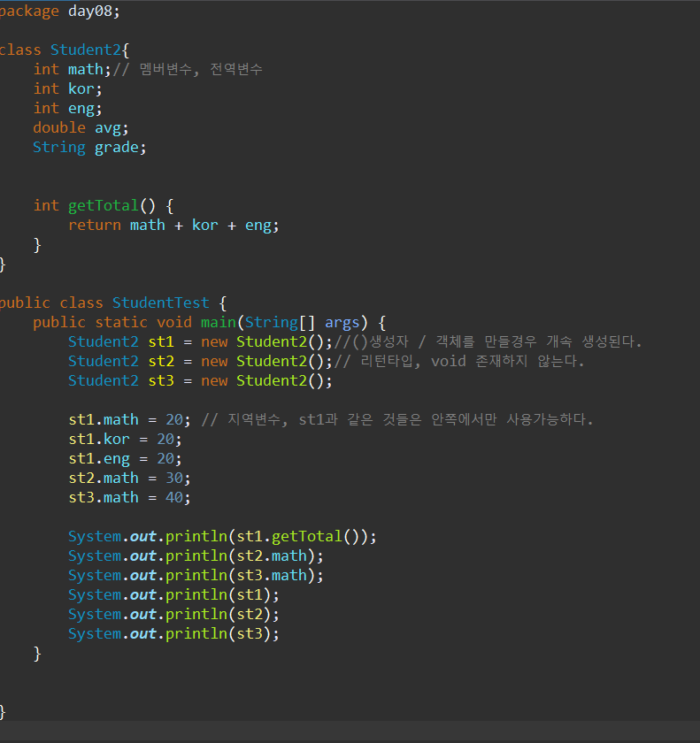
Task: Click the 'package day08;' line
Action: [x=59, y=11]
